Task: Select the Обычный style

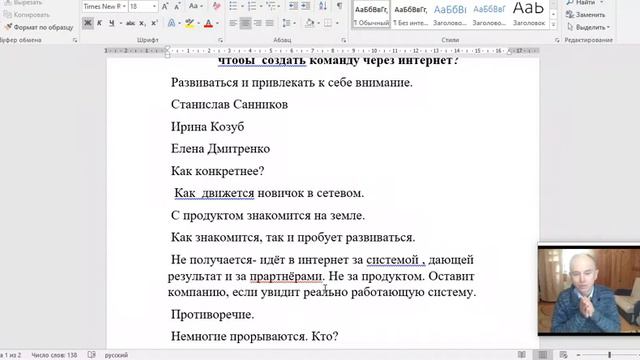Action: (x=371, y=14)
